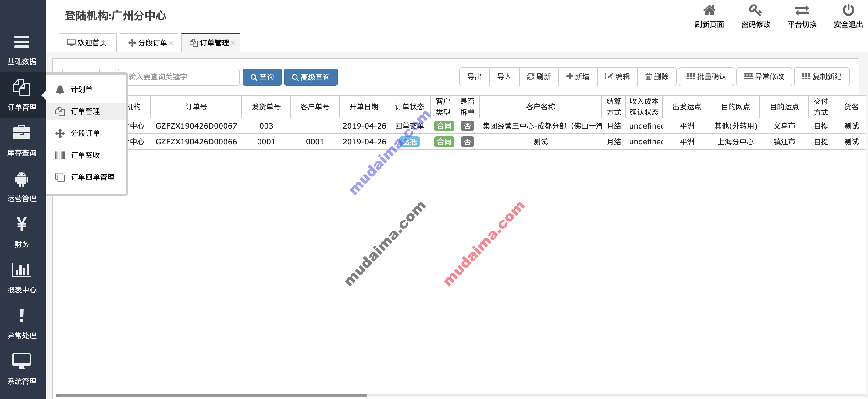Click the 导入 import button
The width and height of the screenshot is (868, 399).
tap(504, 77)
